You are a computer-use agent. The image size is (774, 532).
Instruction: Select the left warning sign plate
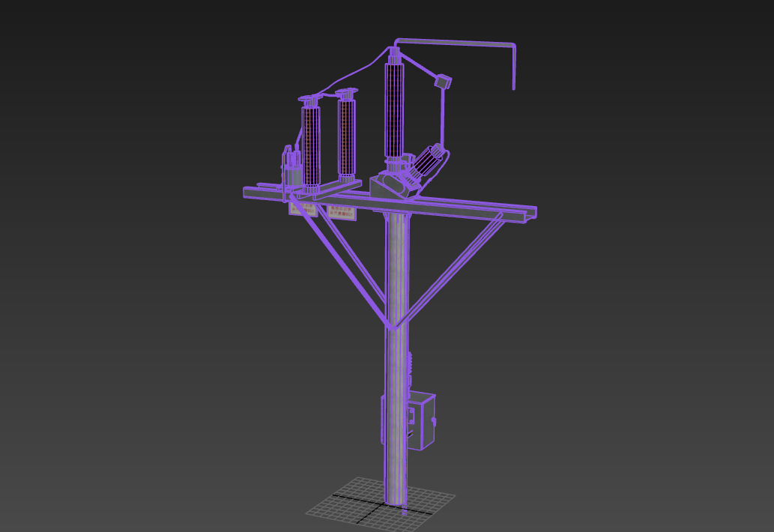pyautogui.click(x=303, y=208)
